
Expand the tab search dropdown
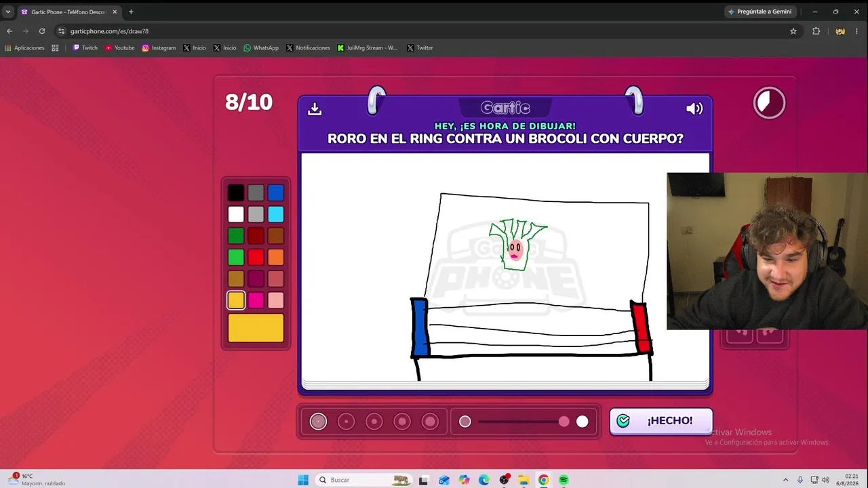pos(8,12)
